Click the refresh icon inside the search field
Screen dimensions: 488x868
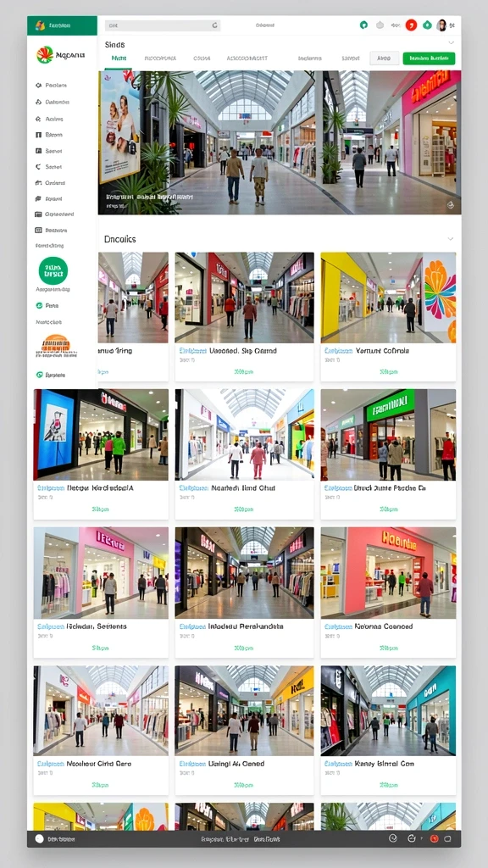tap(214, 25)
